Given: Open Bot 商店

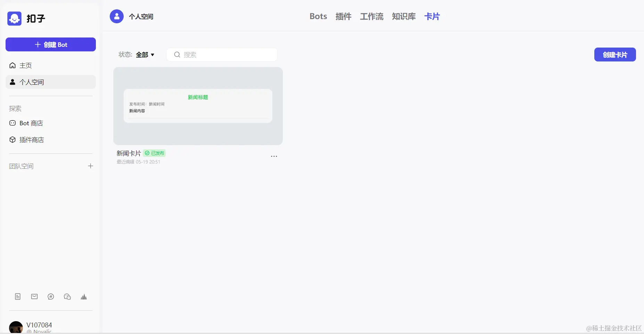Looking at the screenshot, I should (51, 123).
